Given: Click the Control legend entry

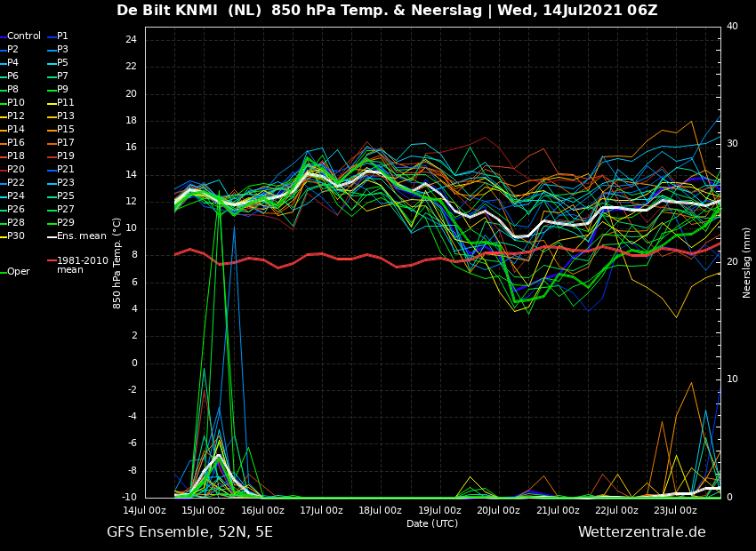Looking at the screenshot, I should point(24,36).
